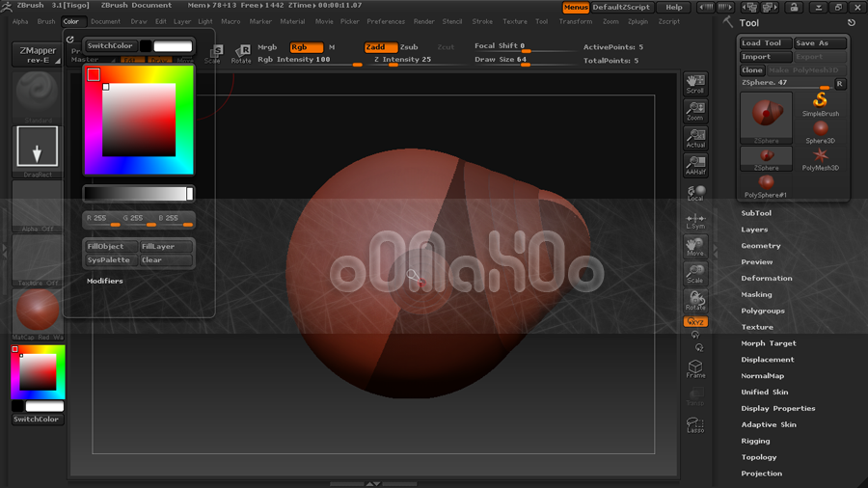Click the Lasso selection icon
The height and width of the screenshot is (488, 868).
(695, 425)
